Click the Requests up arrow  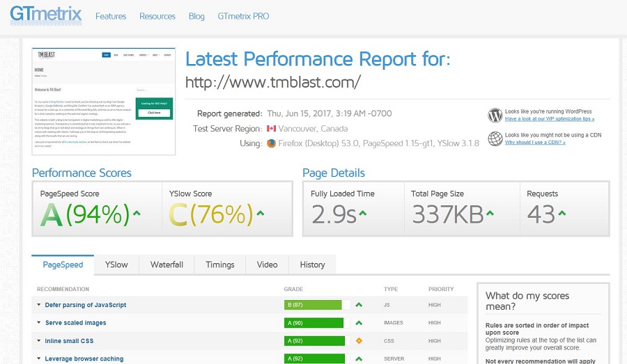coord(562,214)
